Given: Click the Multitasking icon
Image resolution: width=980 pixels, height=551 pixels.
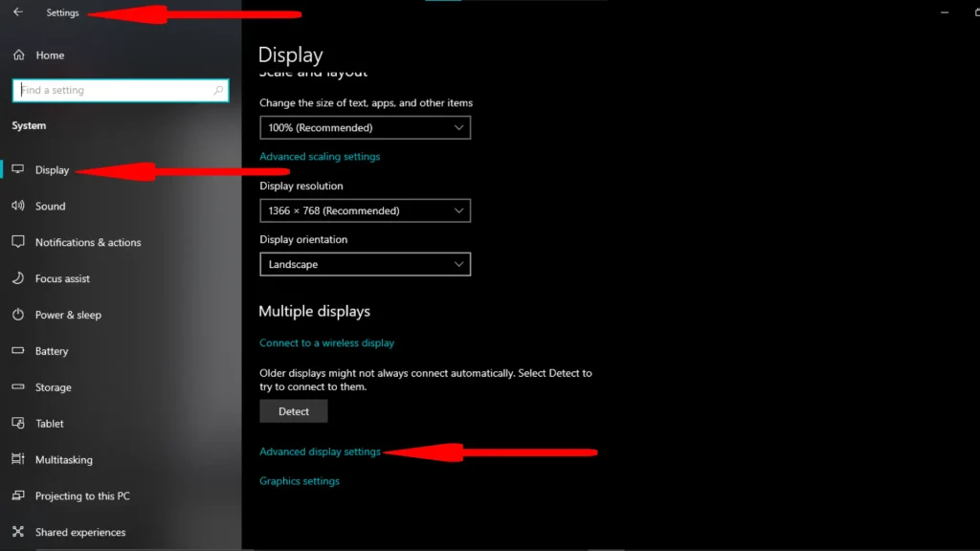Looking at the screenshot, I should click(18, 459).
